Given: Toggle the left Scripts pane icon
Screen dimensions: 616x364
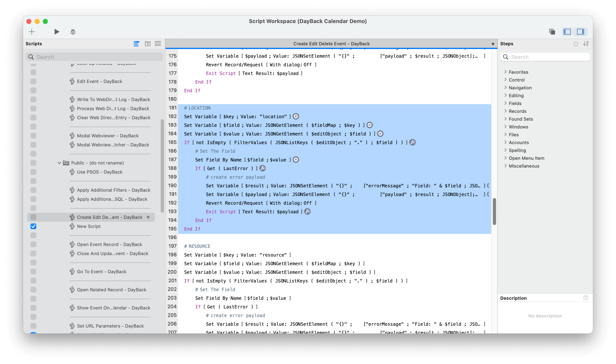Looking at the screenshot, I should (x=567, y=32).
